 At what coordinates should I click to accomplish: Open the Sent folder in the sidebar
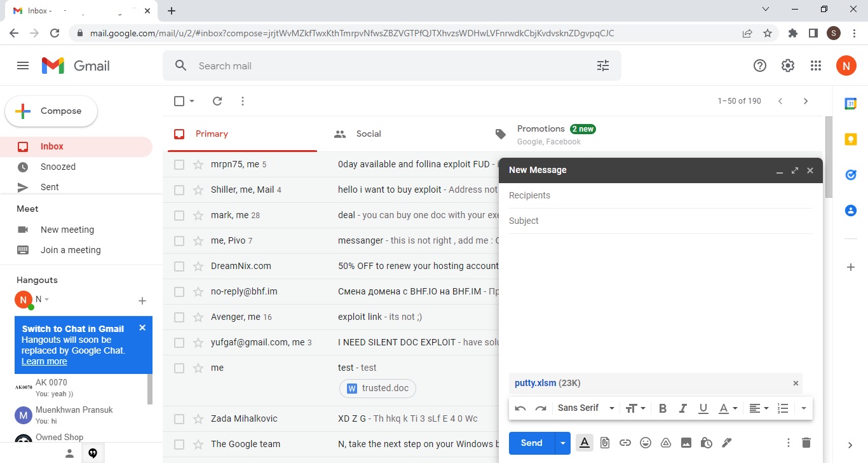coord(76,187)
